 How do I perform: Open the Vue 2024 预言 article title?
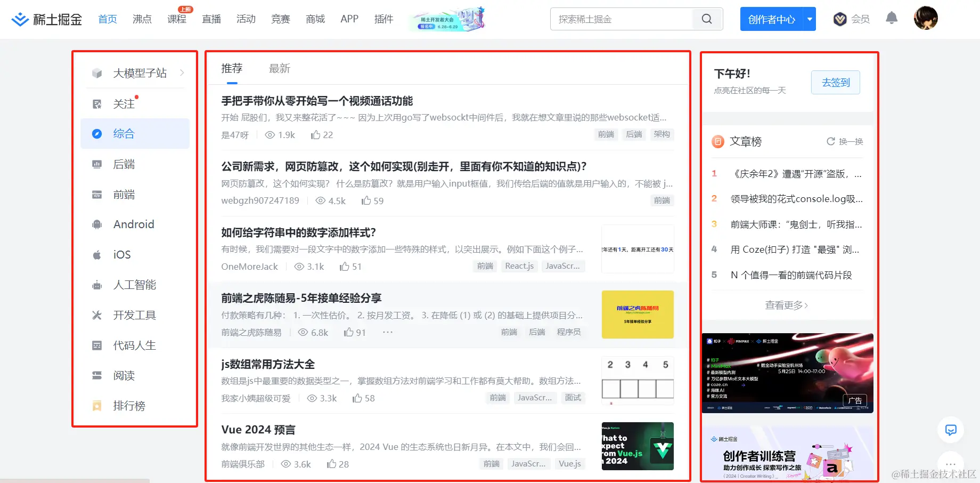(x=258, y=430)
